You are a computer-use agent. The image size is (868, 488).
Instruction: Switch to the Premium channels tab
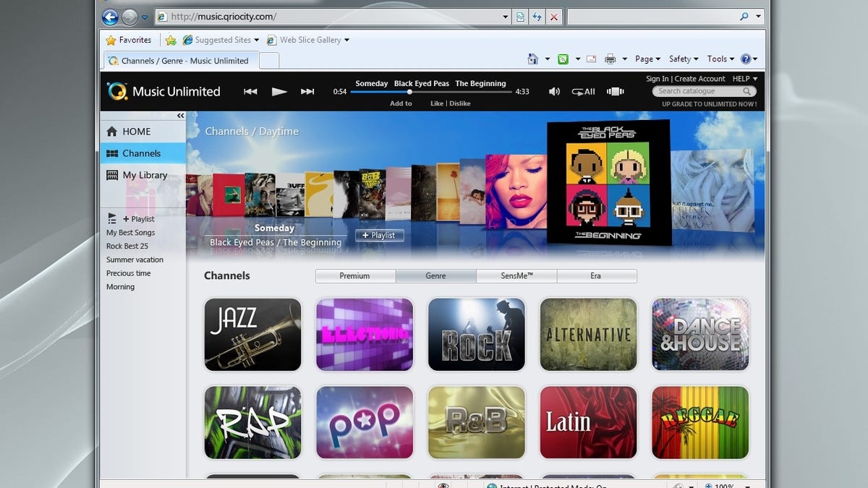[x=355, y=275]
